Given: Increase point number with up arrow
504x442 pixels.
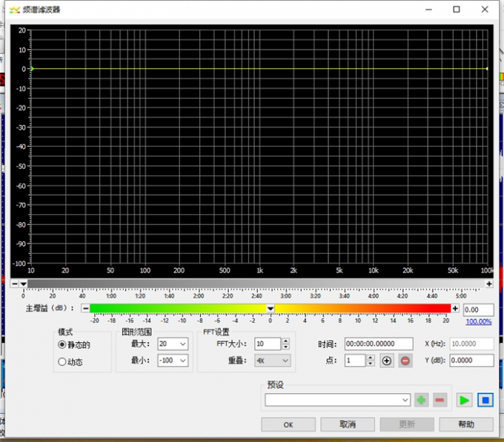Looking at the screenshot, I should click(x=371, y=358).
